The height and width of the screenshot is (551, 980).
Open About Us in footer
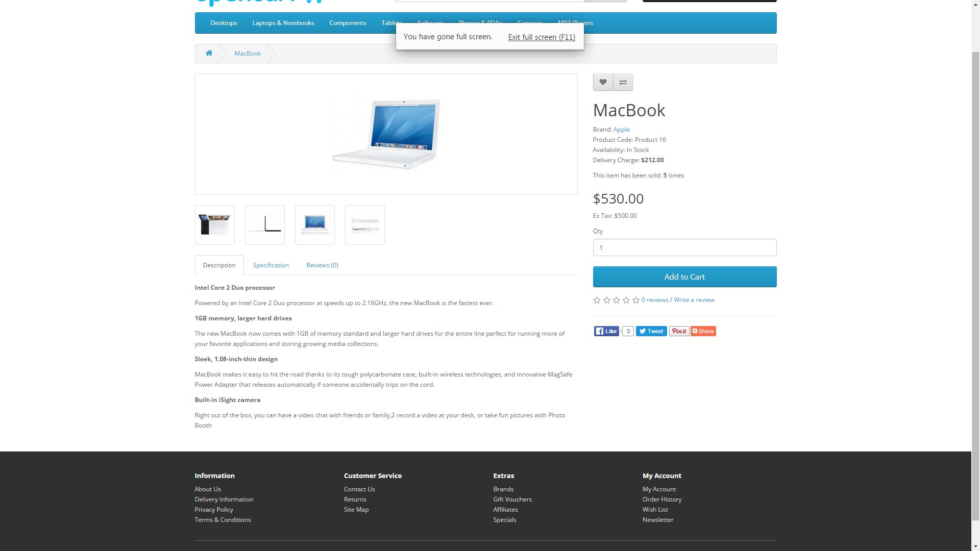pos(208,489)
